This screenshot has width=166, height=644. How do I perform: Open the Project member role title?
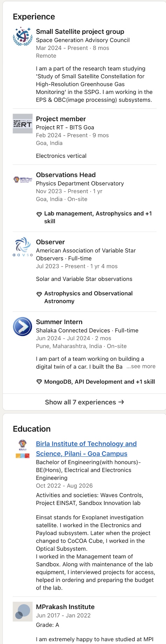tap(61, 119)
